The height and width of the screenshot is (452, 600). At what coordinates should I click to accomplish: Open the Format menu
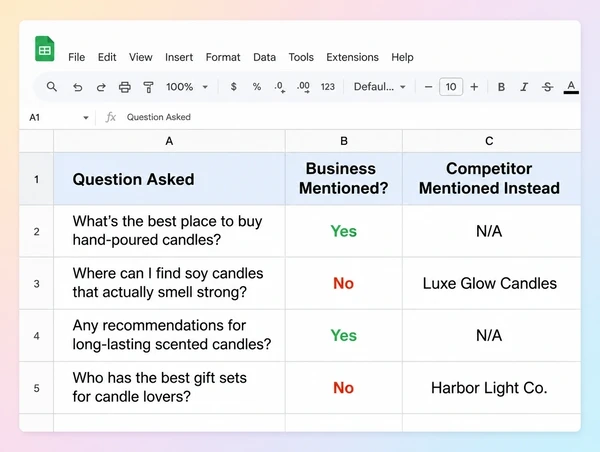pos(223,57)
